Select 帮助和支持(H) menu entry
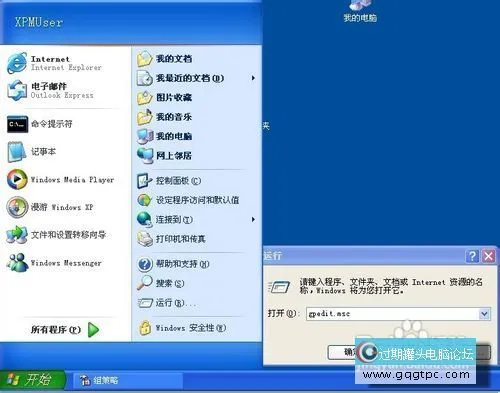 tap(182, 264)
